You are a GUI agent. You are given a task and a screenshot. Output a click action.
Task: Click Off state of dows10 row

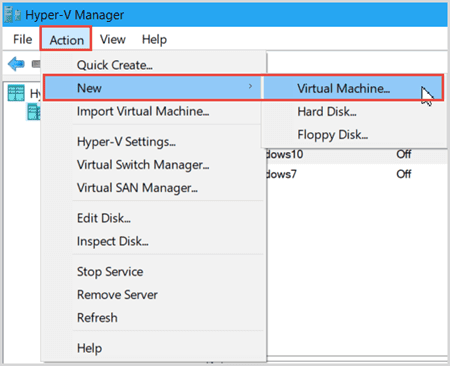coord(403,154)
